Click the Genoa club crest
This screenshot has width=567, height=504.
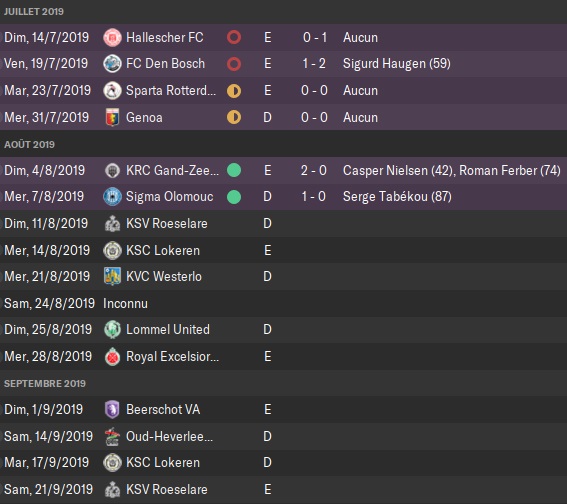coord(112,117)
